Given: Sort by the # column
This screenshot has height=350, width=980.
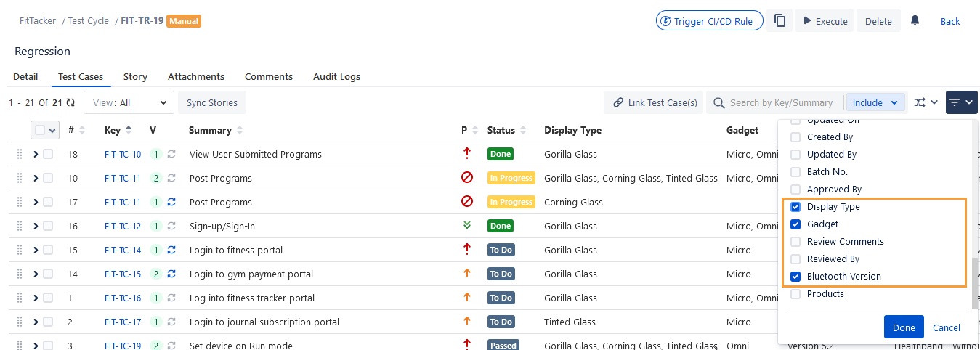Looking at the screenshot, I should coord(82,131).
